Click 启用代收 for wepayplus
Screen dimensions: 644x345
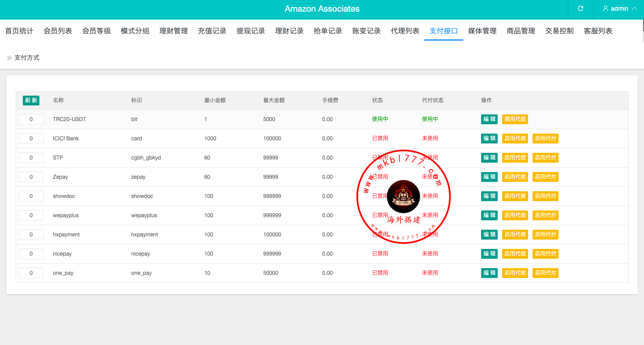pyautogui.click(x=515, y=215)
